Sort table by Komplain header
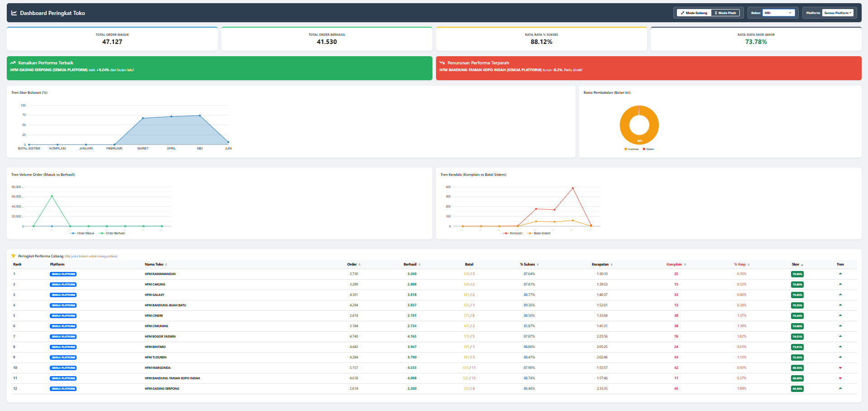Screen dimensions: 868x411 [x=676, y=264]
